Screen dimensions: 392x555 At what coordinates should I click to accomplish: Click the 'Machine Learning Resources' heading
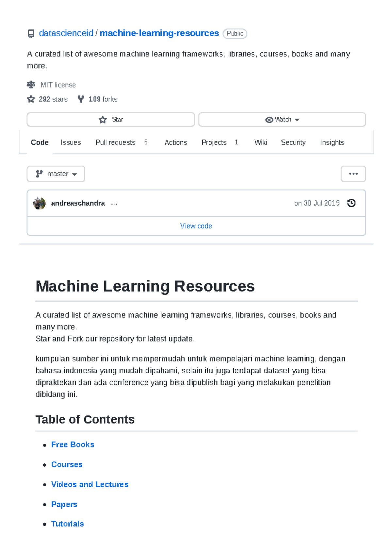click(145, 286)
